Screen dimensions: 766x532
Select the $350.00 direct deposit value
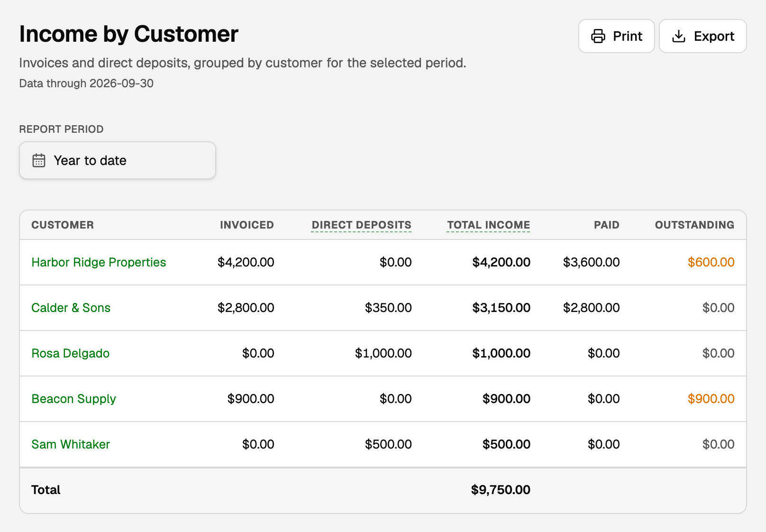(388, 308)
